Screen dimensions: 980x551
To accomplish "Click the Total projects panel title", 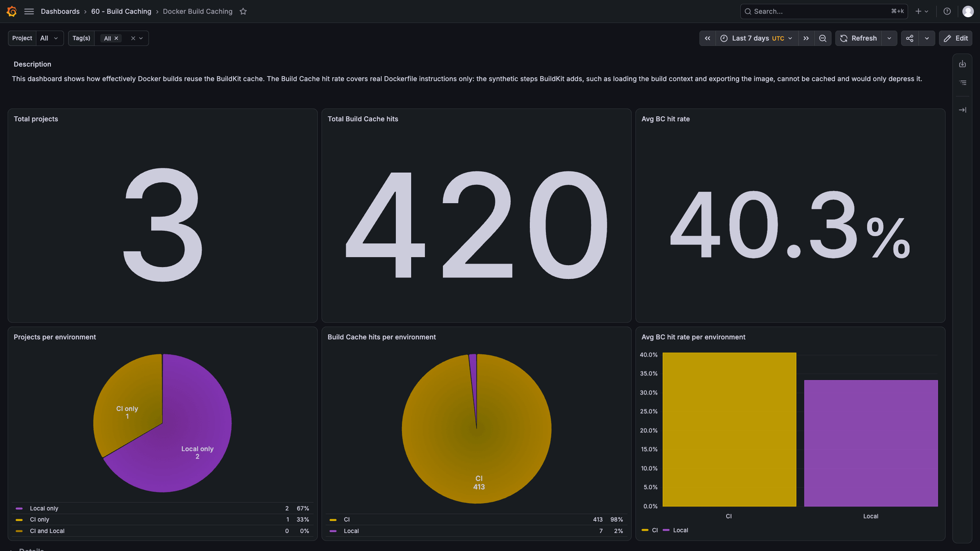I will (x=36, y=119).
